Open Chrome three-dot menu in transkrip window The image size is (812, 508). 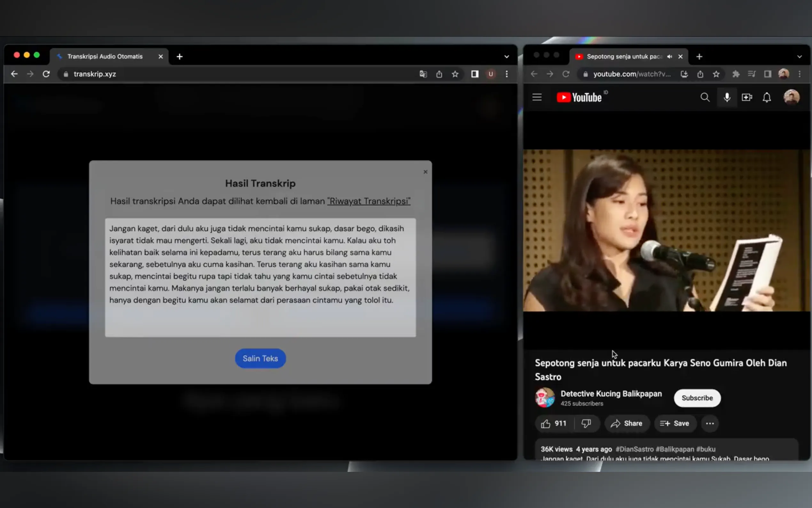point(506,74)
